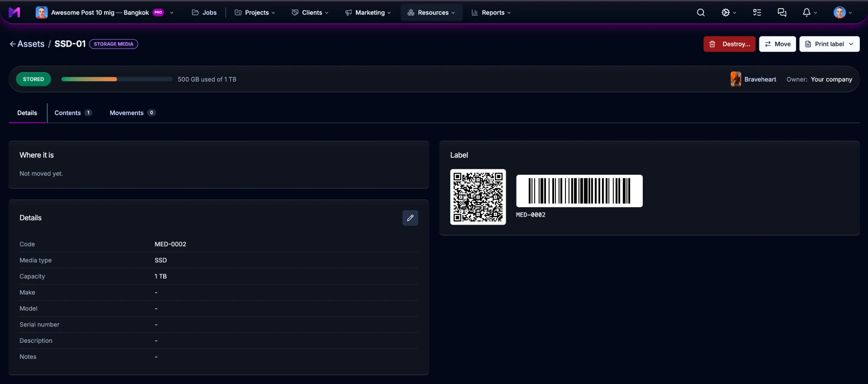Click the MED-0002 barcode image
The height and width of the screenshot is (384, 868).
[x=579, y=191]
